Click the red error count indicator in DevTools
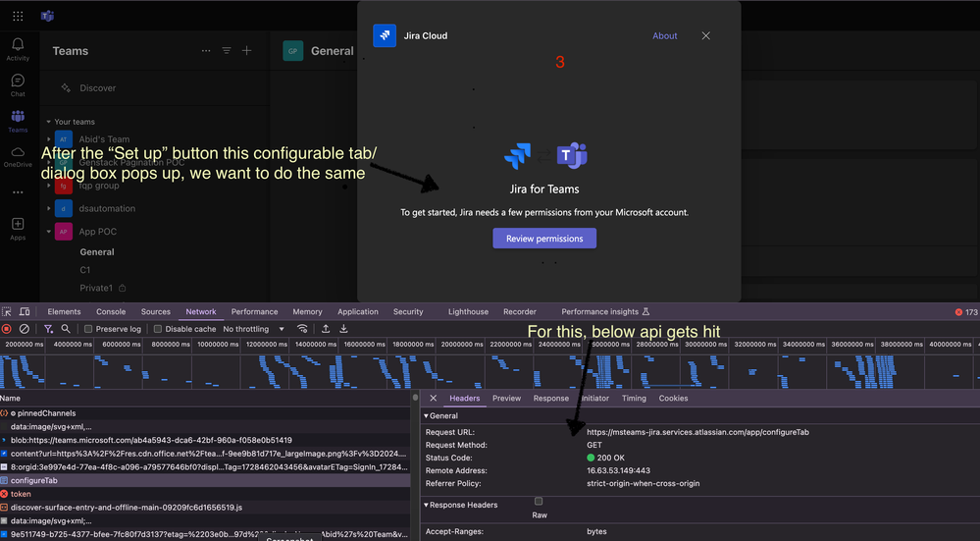Image resolution: width=980 pixels, height=541 pixels. click(x=966, y=311)
